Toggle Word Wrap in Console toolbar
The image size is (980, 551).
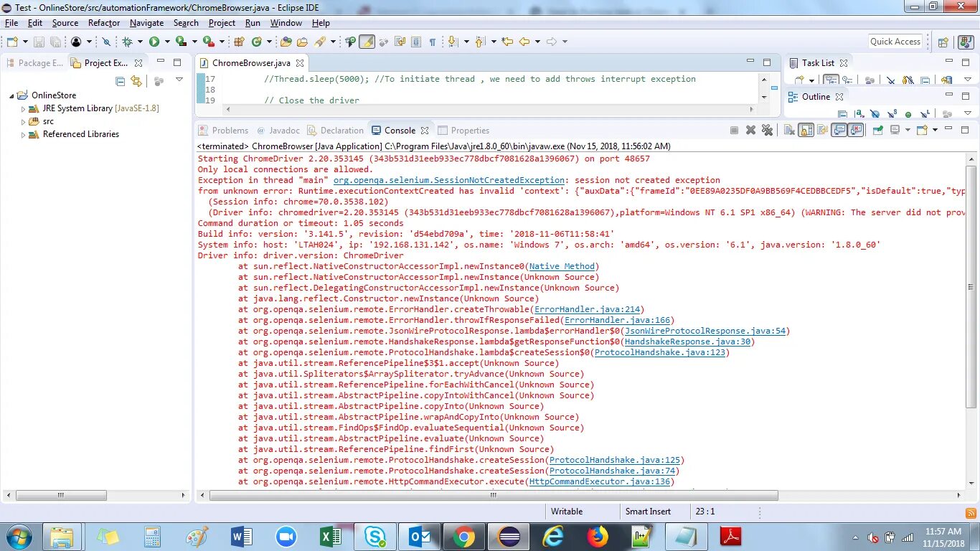tap(823, 130)
